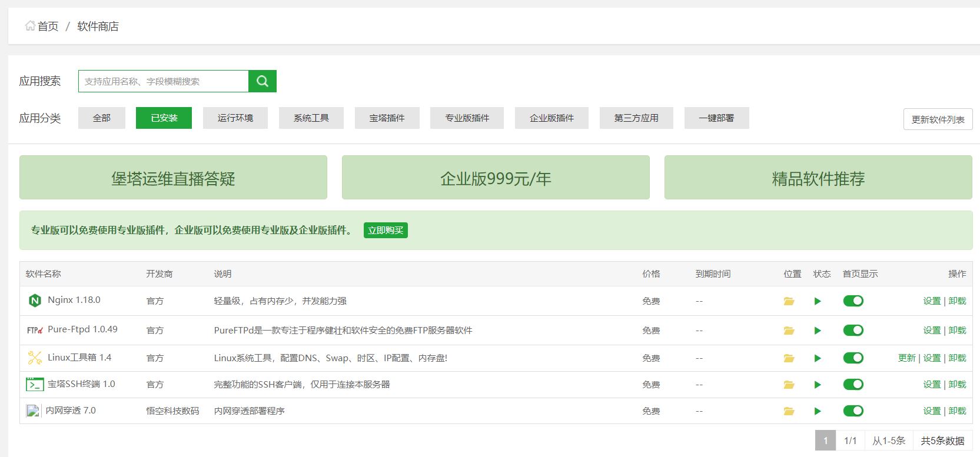Click the 宝塔SSH终端 terminal icon

pyautogui.click(x=35, y=384)
